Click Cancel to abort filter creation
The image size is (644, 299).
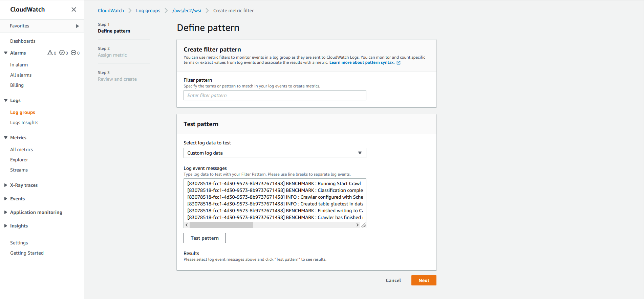click(x=393, y=280)
